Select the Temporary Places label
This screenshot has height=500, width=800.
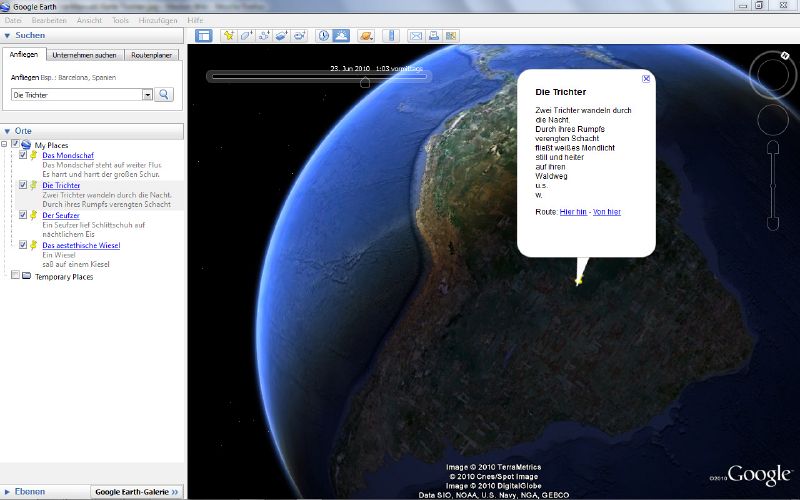64,277
